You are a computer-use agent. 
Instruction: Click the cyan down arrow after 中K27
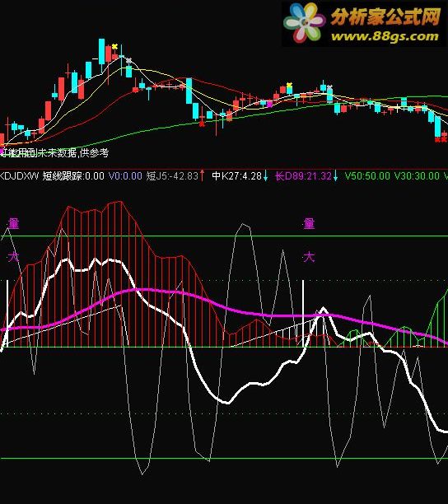click(x=265, y=175)
